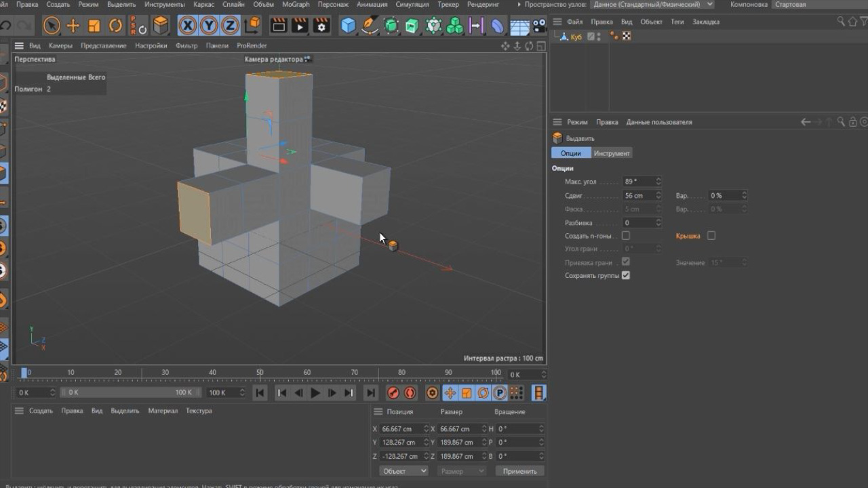Select the Move tool in the toolbar

tap(73, 25)
